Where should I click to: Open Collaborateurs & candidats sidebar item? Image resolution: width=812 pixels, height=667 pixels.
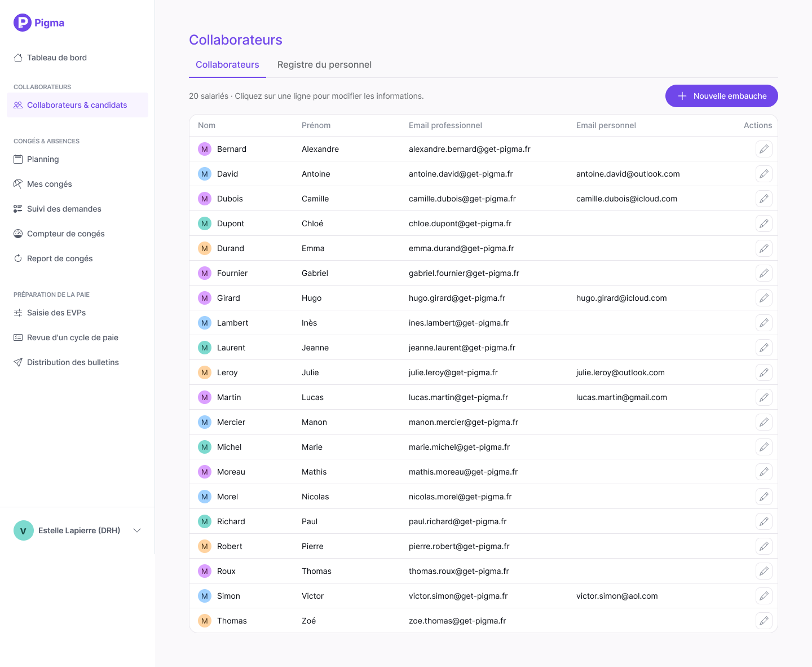[77, 105]
